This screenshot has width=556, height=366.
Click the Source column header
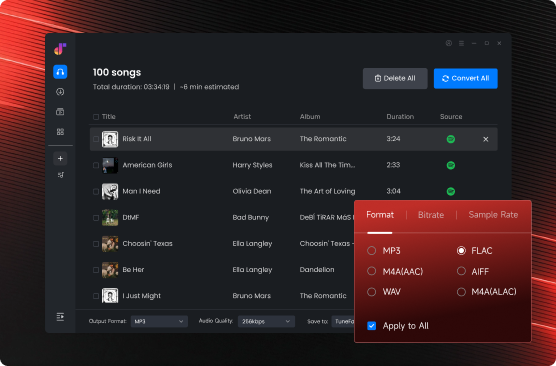(x=451, y=117)
